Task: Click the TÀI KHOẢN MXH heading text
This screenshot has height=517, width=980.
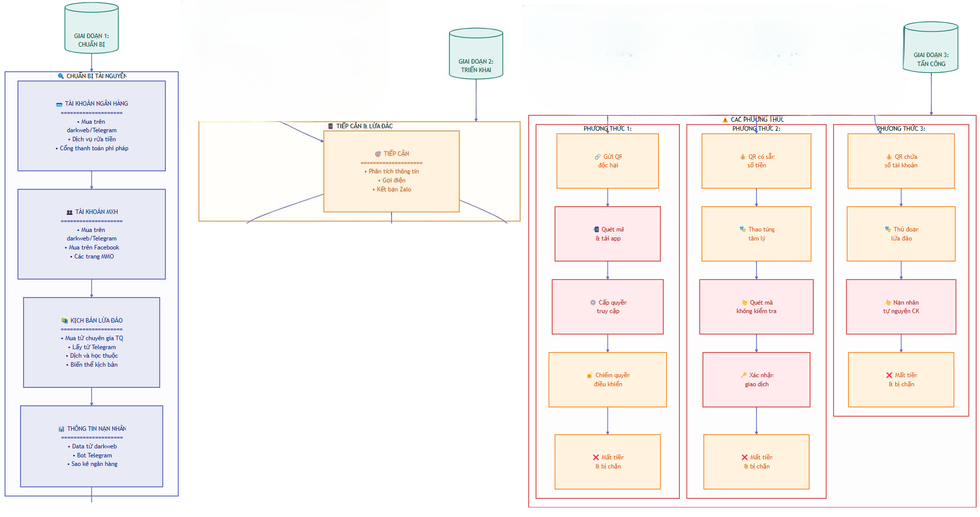Action: point(97,212)
